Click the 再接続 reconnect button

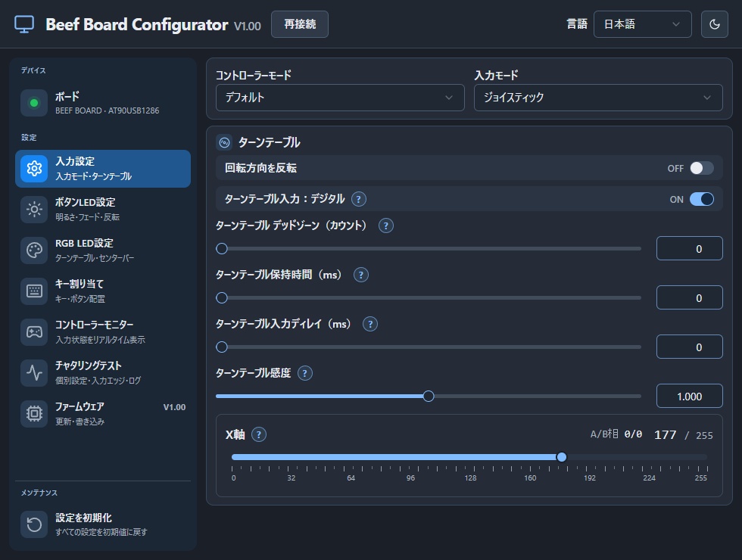pos(300,24)
